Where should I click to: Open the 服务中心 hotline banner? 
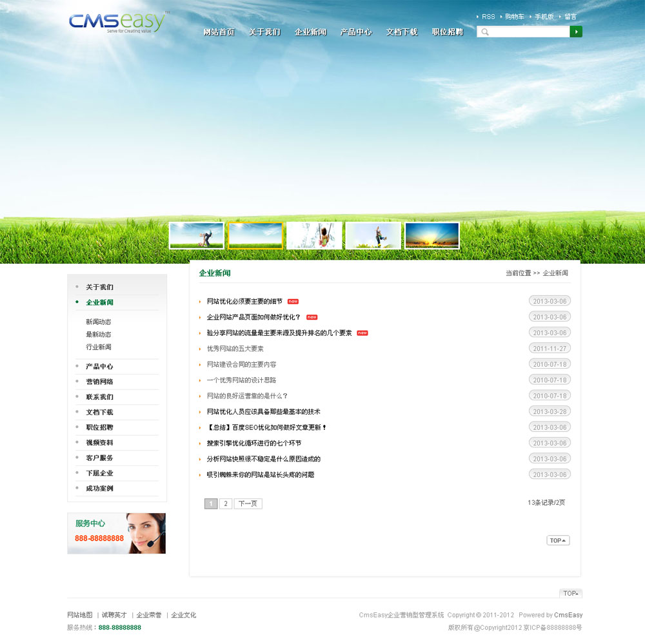pyautogui.click(x=116, y=533)
